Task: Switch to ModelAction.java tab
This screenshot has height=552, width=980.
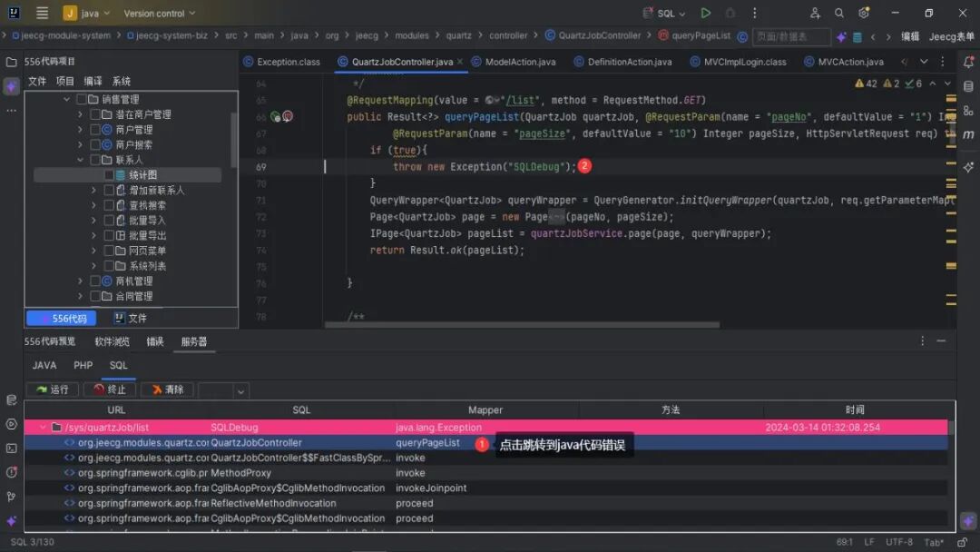Action: click(513, 62)
